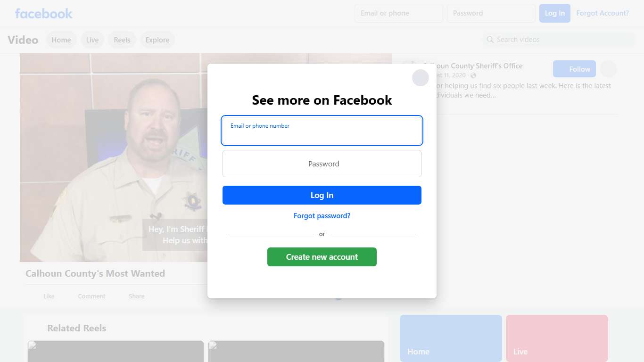Open the Forgot Account? link in header
This screenshot has width=644, height=362.
pos(602,13)
